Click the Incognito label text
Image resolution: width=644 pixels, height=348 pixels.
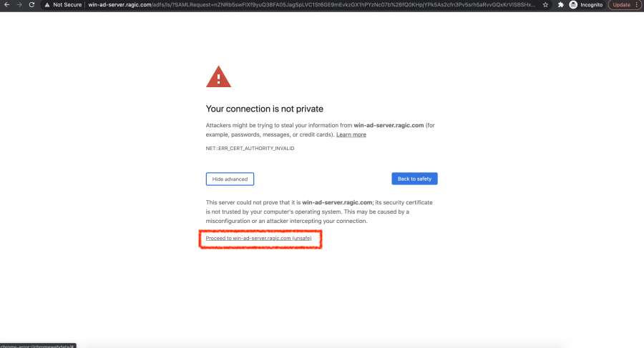tap(592, 4)
